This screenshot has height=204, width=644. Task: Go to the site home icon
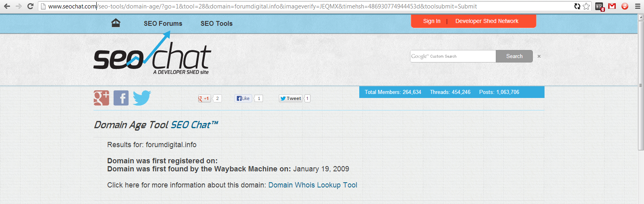(x=116, y=23)
